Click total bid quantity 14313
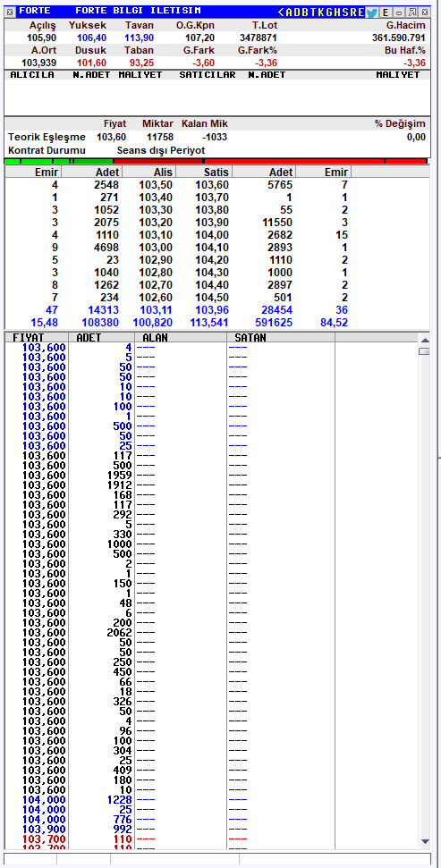 [x=104, y=310]
